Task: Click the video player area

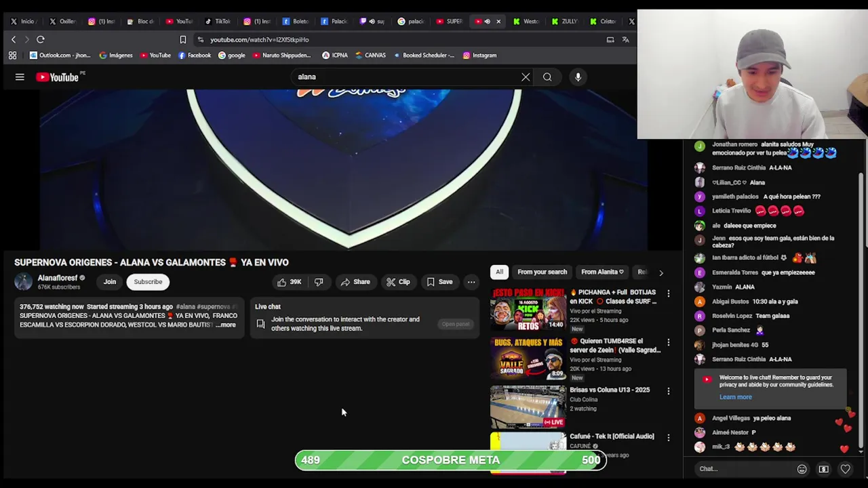Action: 344,169
